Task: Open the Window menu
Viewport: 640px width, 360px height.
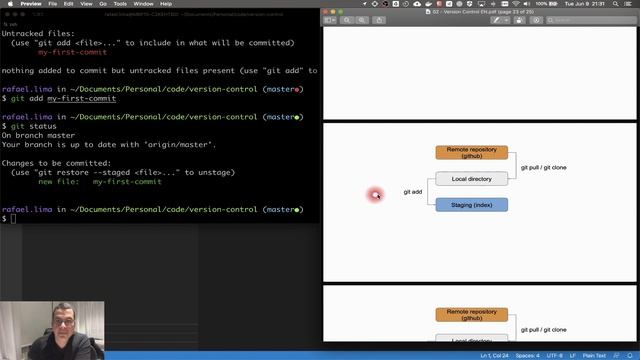Action: [x=143, y=4]
